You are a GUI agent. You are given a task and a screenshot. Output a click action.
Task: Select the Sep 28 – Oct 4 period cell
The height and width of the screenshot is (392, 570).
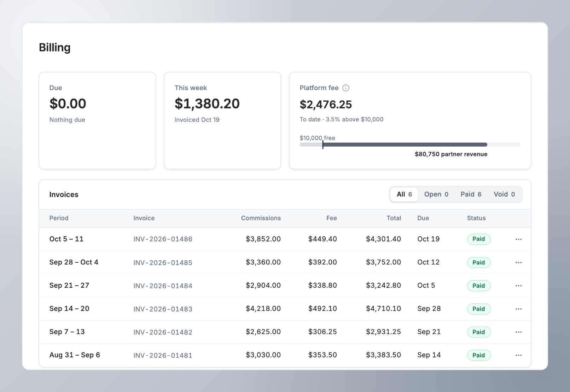pos(74,262)
